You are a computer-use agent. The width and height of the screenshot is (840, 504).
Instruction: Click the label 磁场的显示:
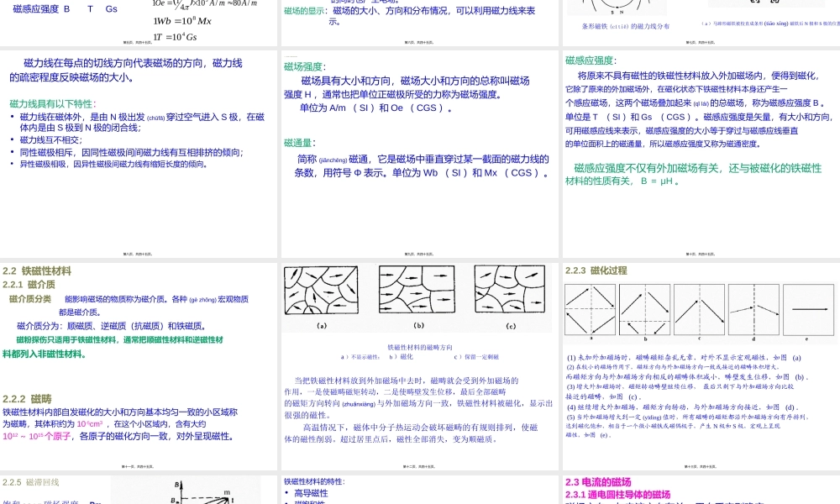[305, 10]
